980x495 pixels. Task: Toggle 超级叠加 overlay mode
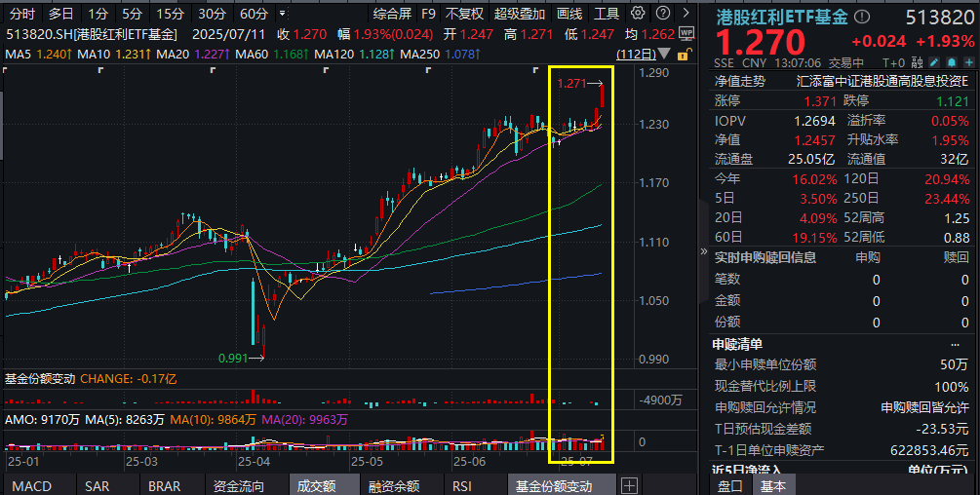pyautogui.click(x=520, y=14)
